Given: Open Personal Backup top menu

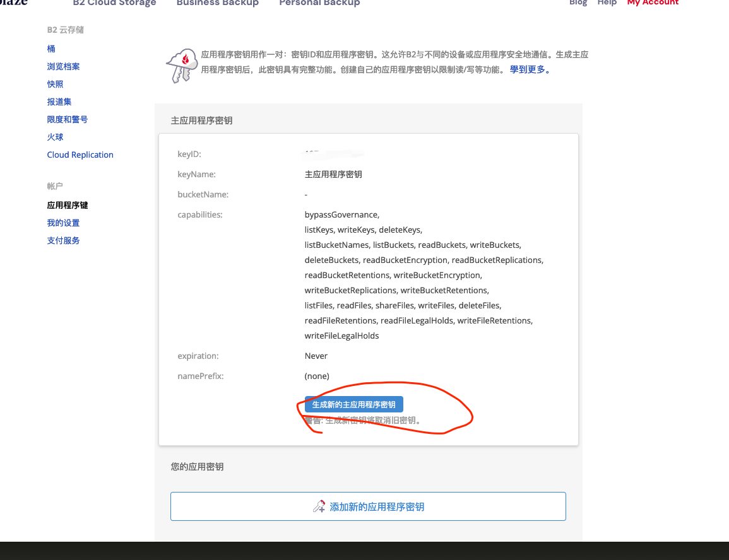Looking at the screenshot, I should [x=319, y=3].
